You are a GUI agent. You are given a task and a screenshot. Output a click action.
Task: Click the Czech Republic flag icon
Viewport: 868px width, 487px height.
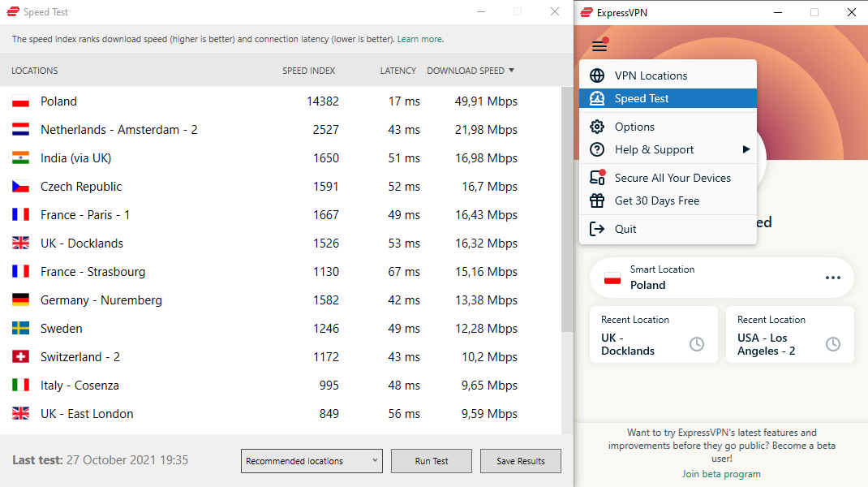tap(20, 186)
